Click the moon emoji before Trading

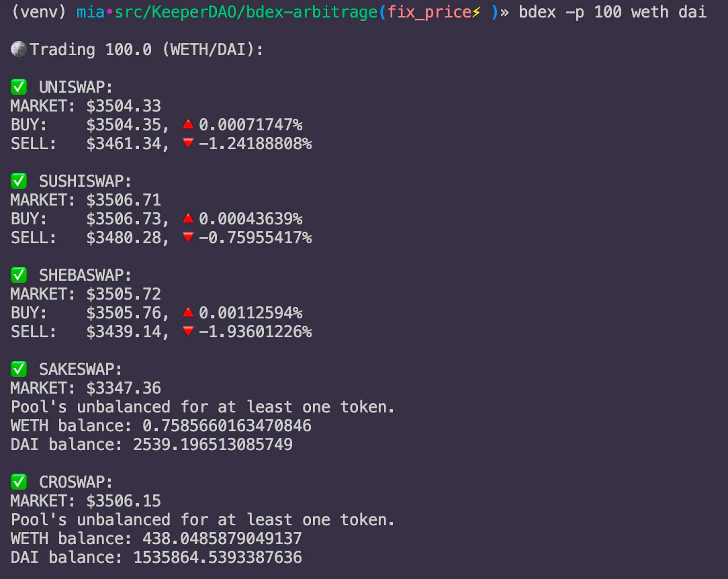tap(19, 49)
